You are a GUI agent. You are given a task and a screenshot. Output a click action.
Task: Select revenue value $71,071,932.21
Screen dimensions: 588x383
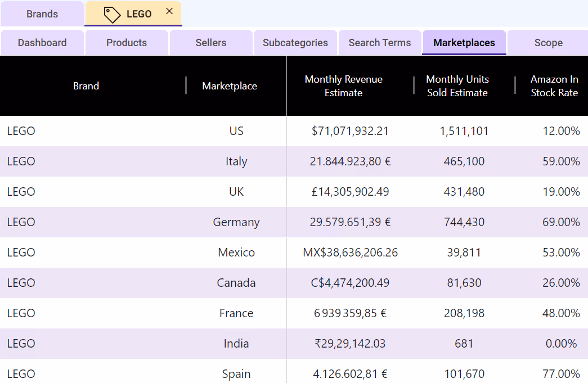350,131
